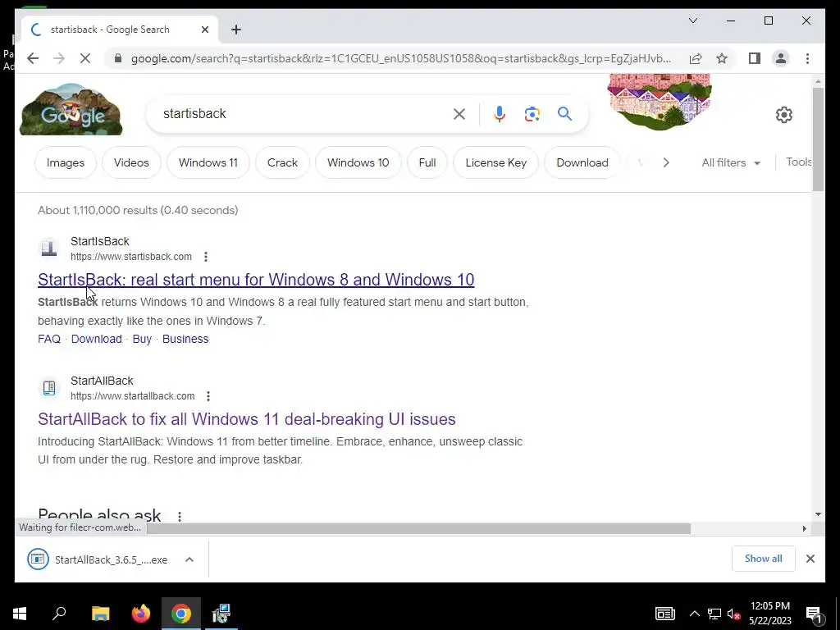Click the Chrome back navigation arrow

[33, 58]
